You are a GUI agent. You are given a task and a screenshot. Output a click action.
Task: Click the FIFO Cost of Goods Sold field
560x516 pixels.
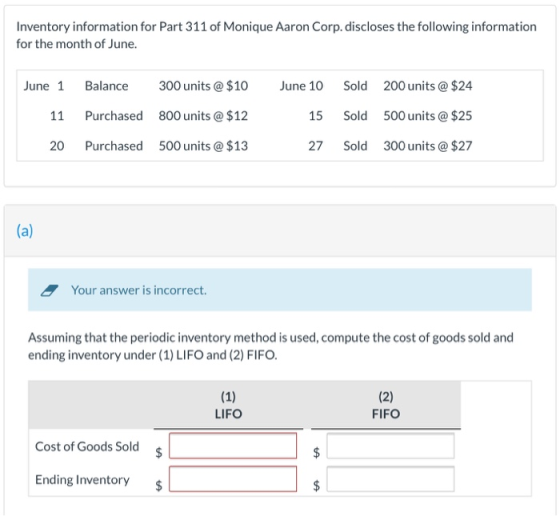pos(390,446)
